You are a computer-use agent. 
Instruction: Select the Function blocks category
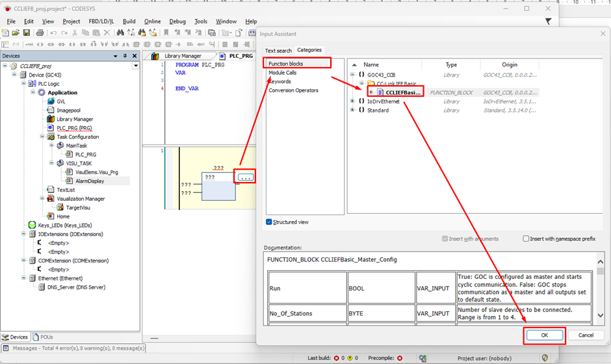tap(285, 64)
